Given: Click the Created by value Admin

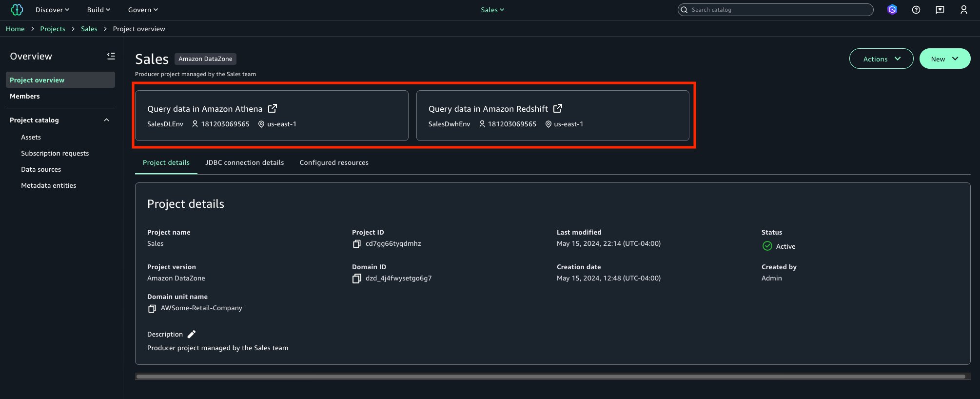Looking at the screenshot, I should (x=772, y=278).
